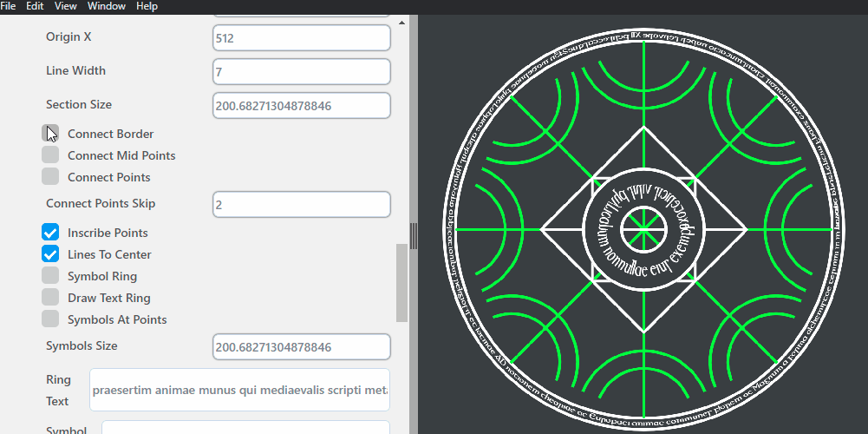The image size is (868, 434).
Task: Toggle the Connect Border checkbox
Action: point(50,134)
